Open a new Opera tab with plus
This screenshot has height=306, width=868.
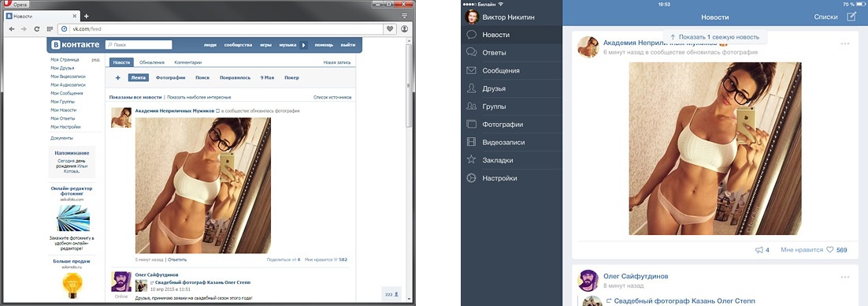(87, 16)
